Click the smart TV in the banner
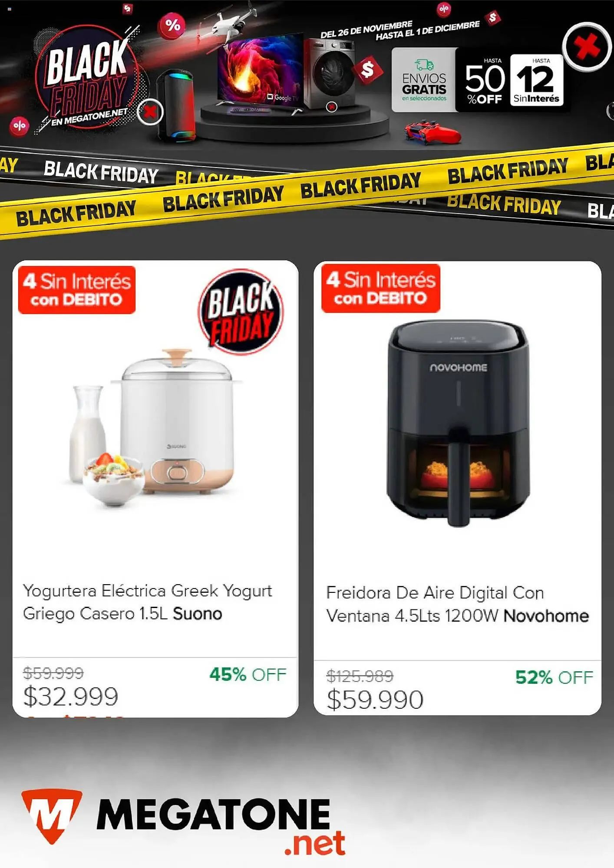This screenshot has width=614, height=868. point(261,74)
